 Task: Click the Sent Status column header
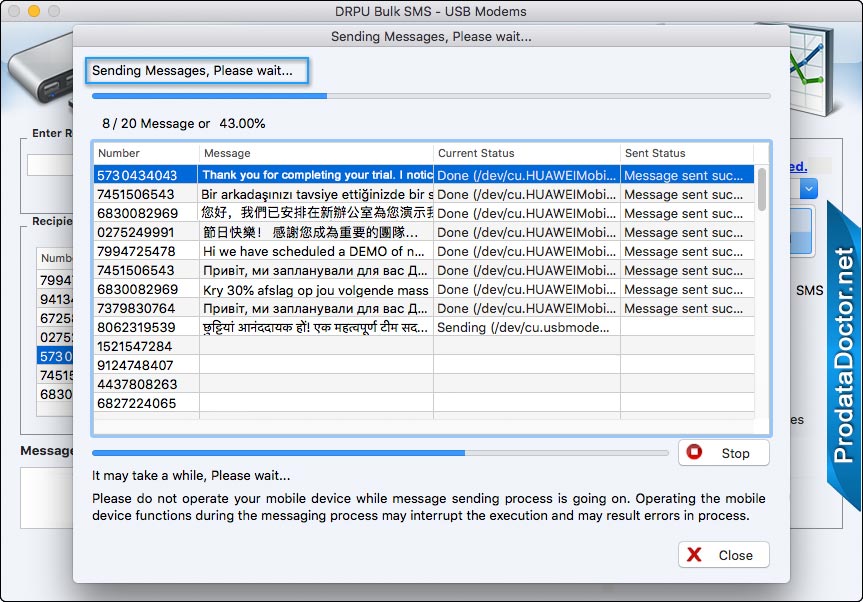coord(687,153)
